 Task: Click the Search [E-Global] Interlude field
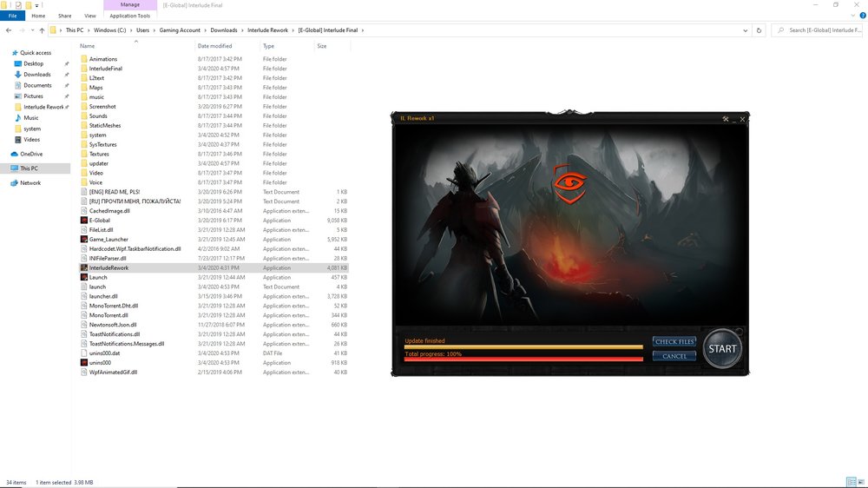pyautogui.click(x=820, y=30)
